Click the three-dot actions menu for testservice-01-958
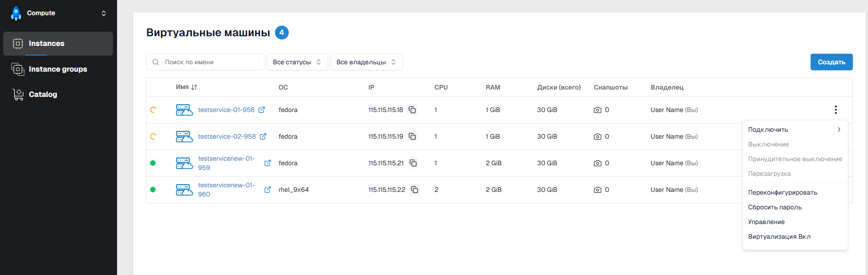The height and width of the screenshot is (275, 868). (x=835, y=110)
